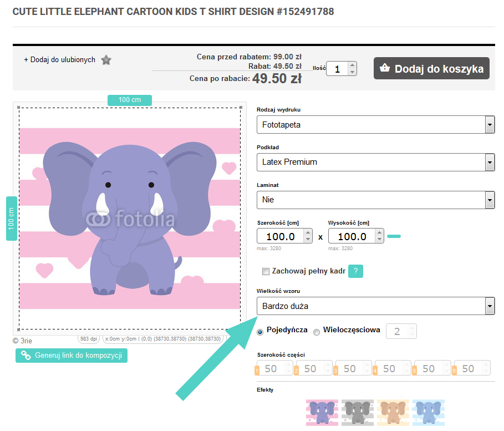This screenshot has height=431, width=504.
Task: Expand the Podkład Latex Premium dropdown
Action: point(375,162)
